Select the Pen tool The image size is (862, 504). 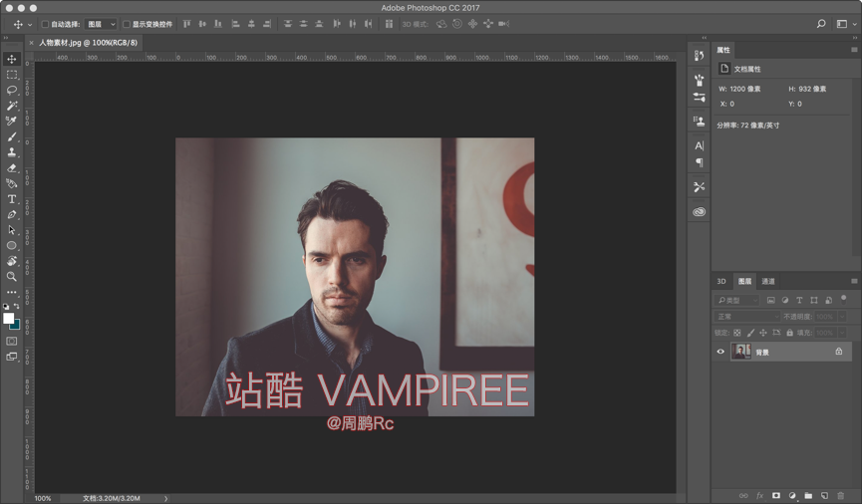pos(12,215)
